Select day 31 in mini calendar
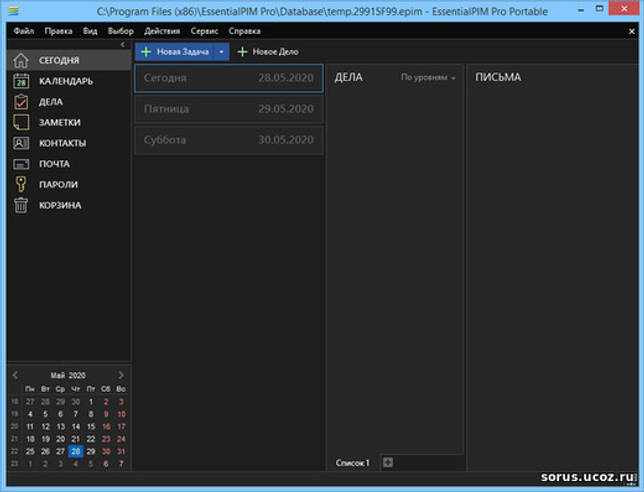Viewport: 644px width, 492px height. (121, 451)
